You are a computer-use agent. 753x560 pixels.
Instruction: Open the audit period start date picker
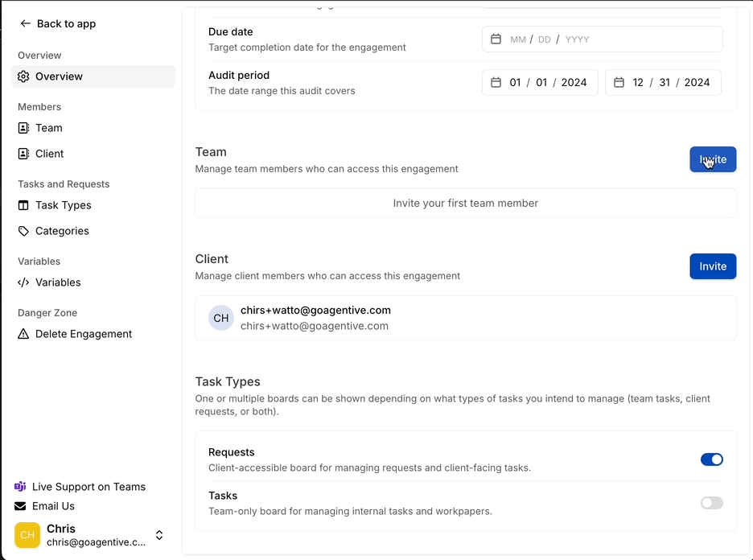click(496, 83)
